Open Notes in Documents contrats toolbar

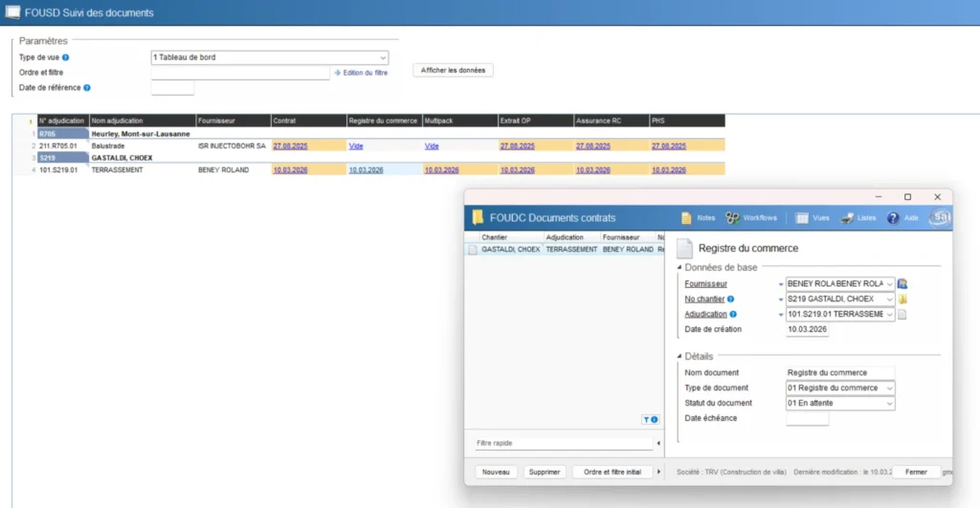pyautogui.click(x=698, y=218)
